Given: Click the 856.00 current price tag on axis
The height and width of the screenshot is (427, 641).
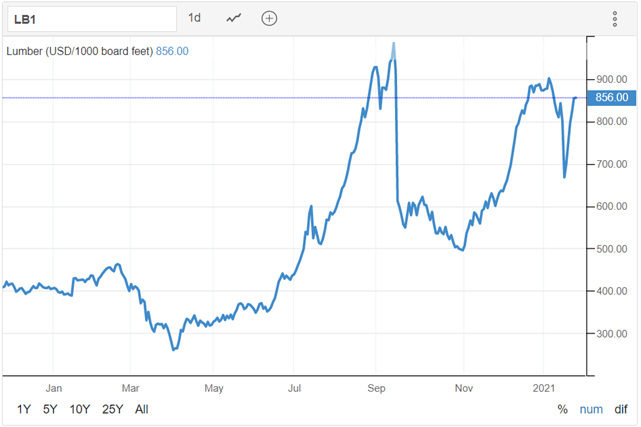Looking at the screenshot, I should pyautogui.click(x=611, y=98).
